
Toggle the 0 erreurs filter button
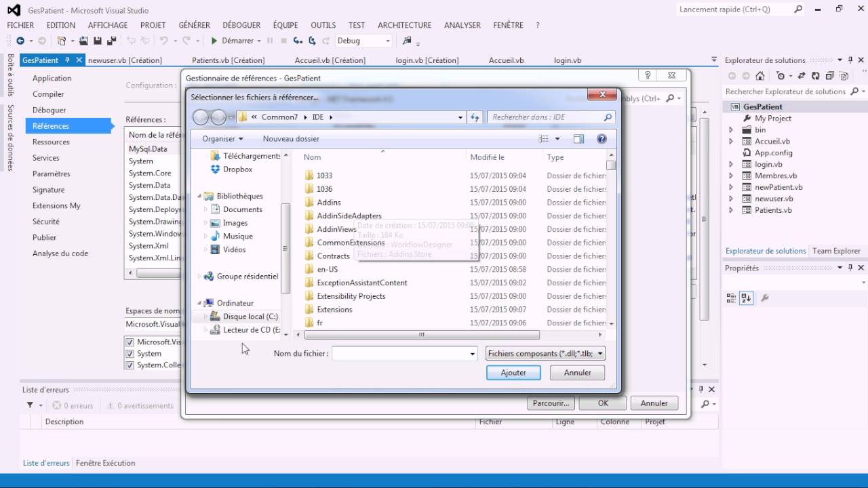tap(73, 405)
